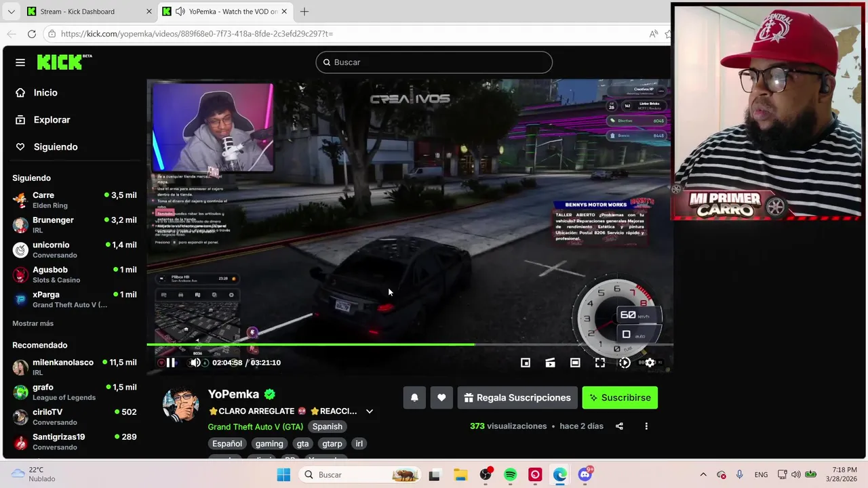868x488 pixels.
Task: Open the Kick hamburger menu
Action: pyautogui.click(x=20, y=62)
